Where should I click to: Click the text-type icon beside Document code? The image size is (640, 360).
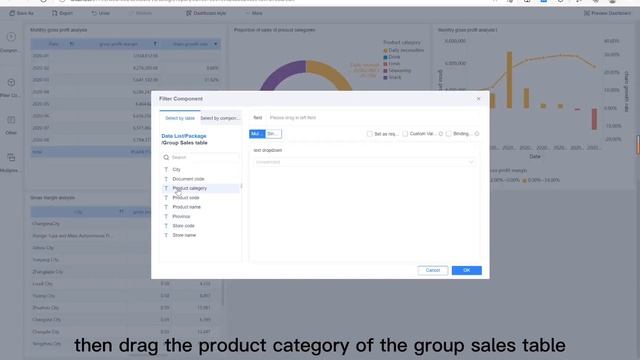click(x=166, y=179)
